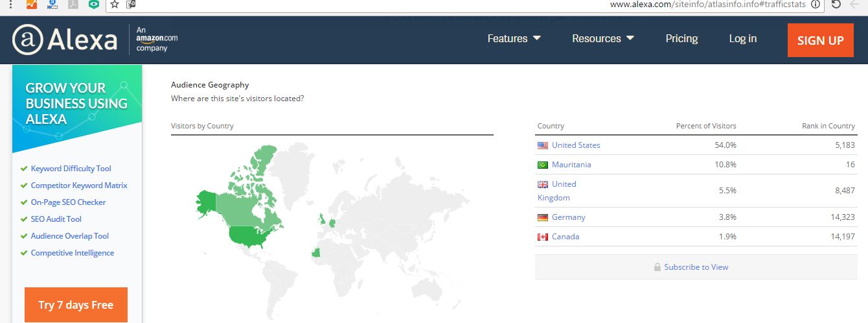This screenshot has height=323, width=868.
Task: Reload the page
Action: (x=836, y=4)
